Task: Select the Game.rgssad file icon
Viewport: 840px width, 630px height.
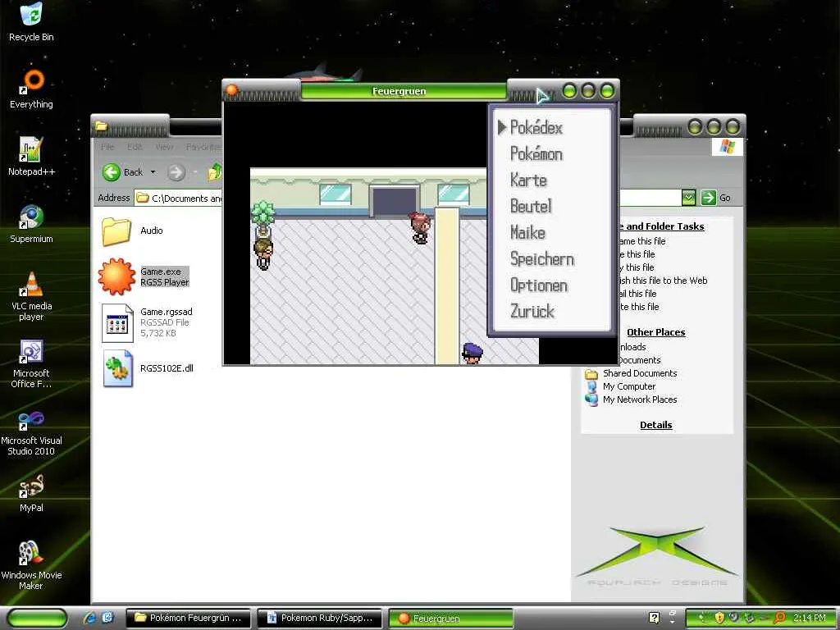Action: [x=117, y=323]
